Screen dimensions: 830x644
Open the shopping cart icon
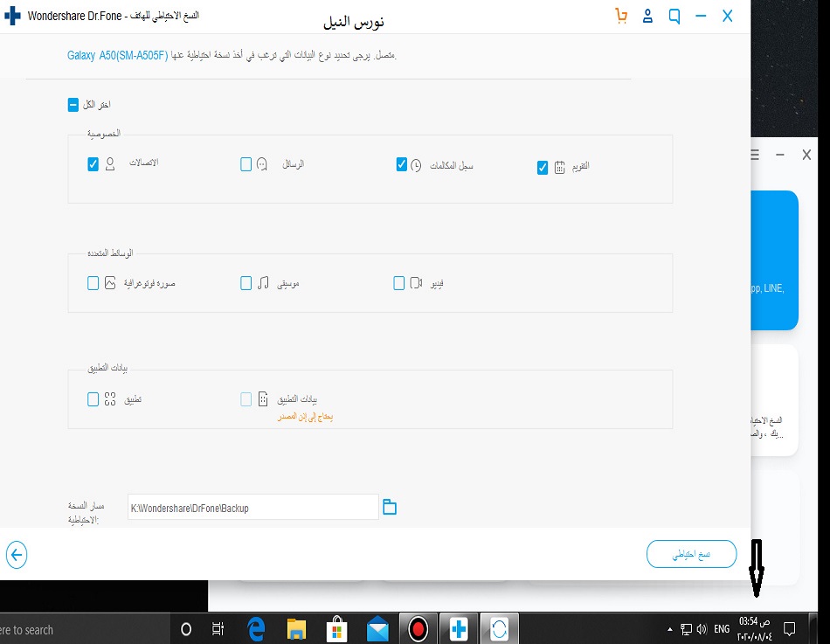click(621, 16)
